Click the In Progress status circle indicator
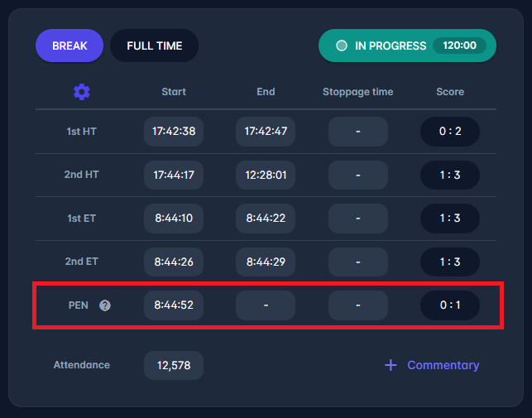 [342, 46]
